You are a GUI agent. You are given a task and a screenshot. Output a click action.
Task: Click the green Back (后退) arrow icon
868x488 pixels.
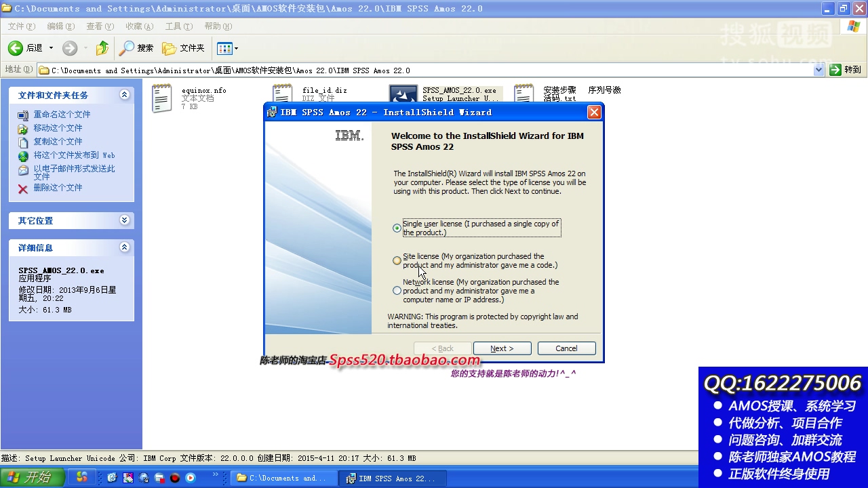point(16,48)
